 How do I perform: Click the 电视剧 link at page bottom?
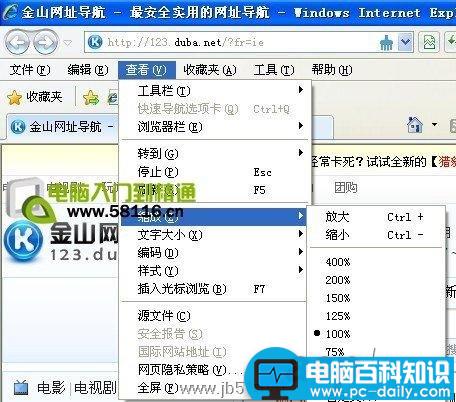95,388
